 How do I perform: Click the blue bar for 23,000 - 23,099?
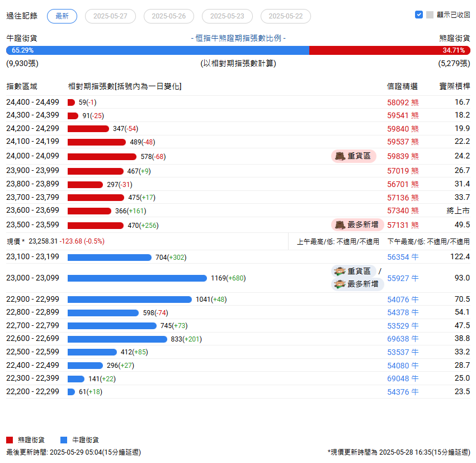pyautogui.click(x=137, y=278)
